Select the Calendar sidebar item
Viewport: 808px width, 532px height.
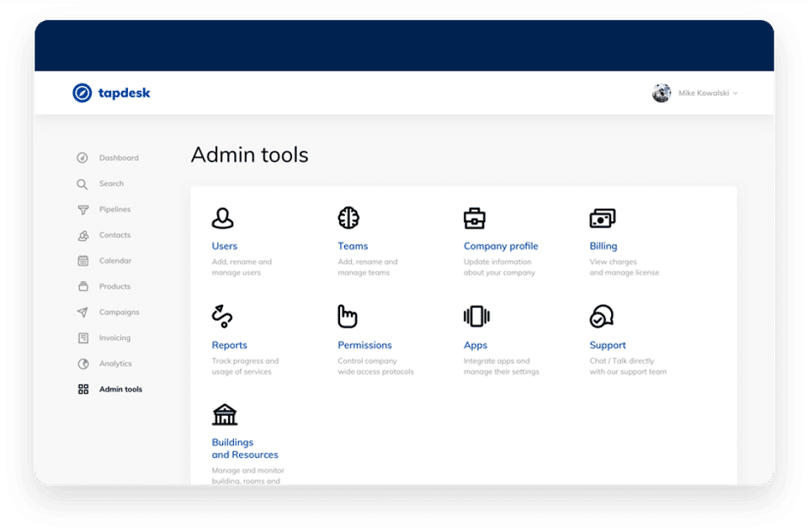(115, 261)
